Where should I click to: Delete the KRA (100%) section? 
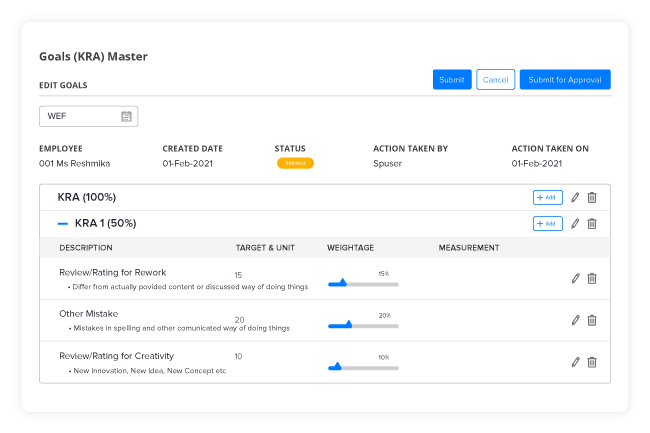tap(592, 198)
